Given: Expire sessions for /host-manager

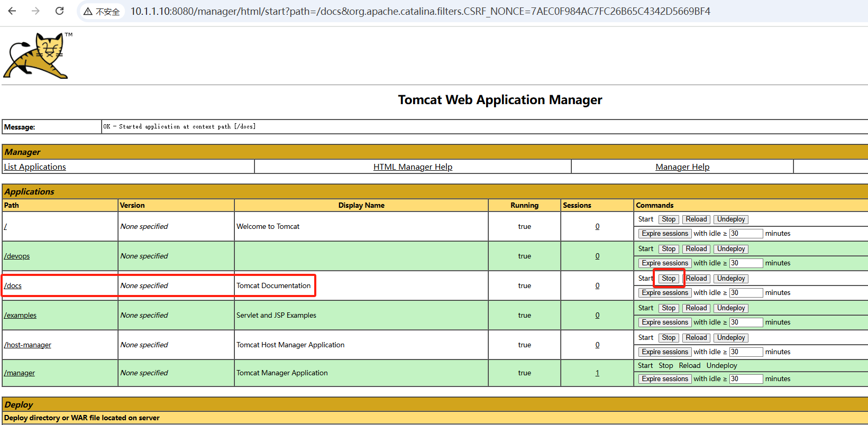Looking at the screenshot, I should click(x=665, y=352).
